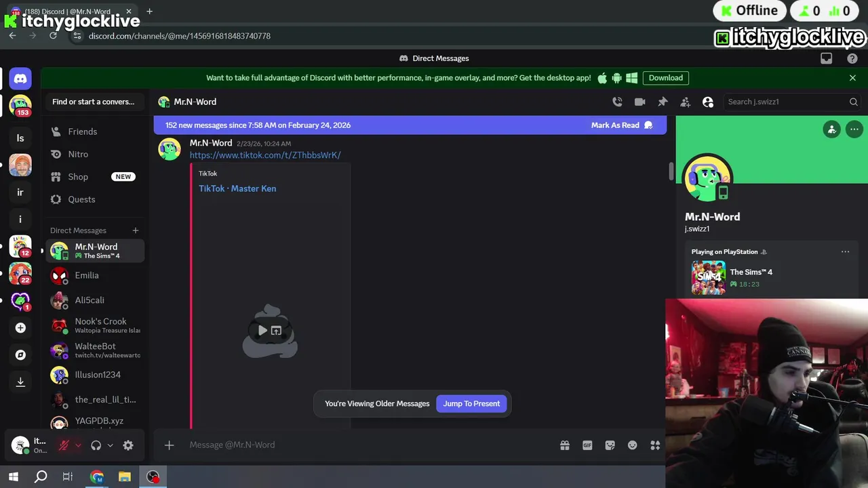Open Friends tab
868x488 pixels.
95,131
